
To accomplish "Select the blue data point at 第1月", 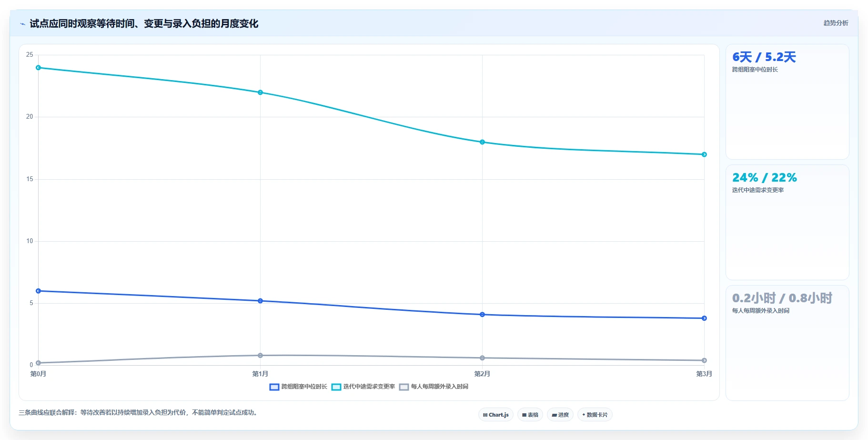I will tap(260, 301).
